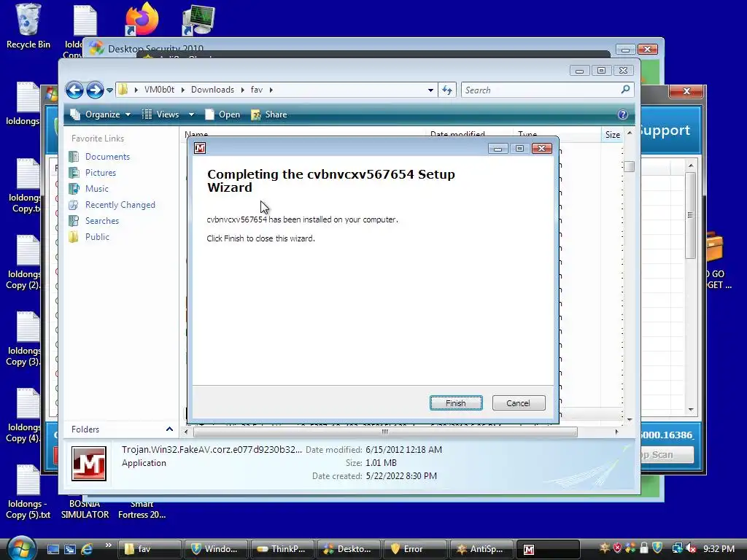Click Finish in the setup wizard

pyautogui.click(x=455, y=402)
